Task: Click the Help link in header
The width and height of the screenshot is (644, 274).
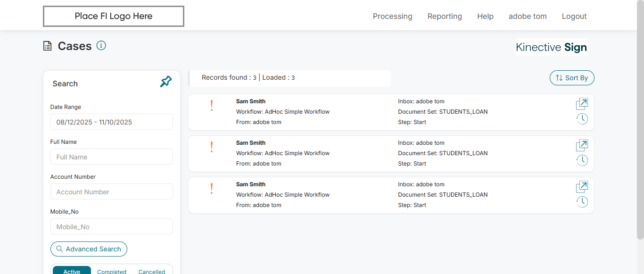Action: tap(485, 17)
